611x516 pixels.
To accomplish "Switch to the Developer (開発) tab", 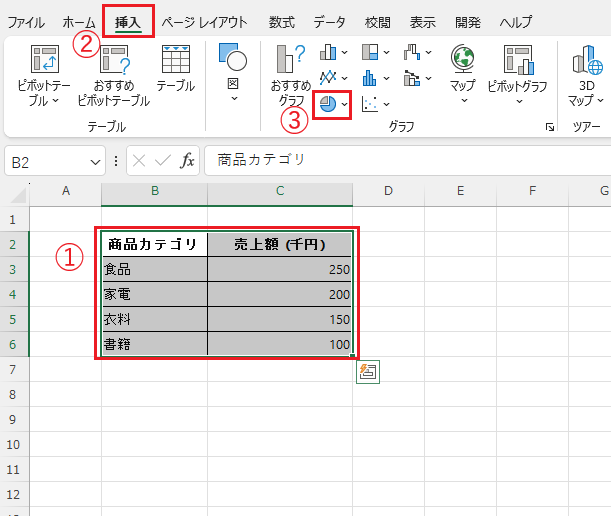I will coord(468,22).
